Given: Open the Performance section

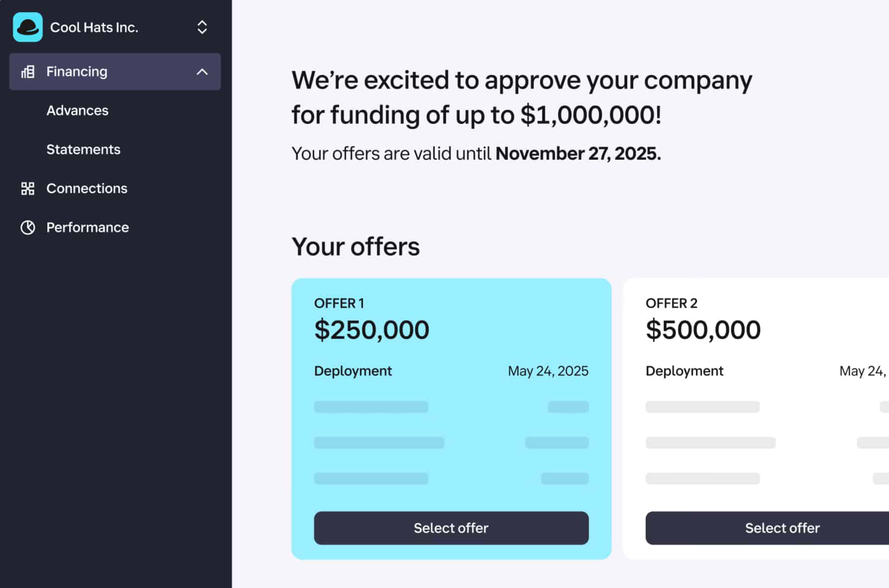Looking at the screenshot, I should point(87,227).
